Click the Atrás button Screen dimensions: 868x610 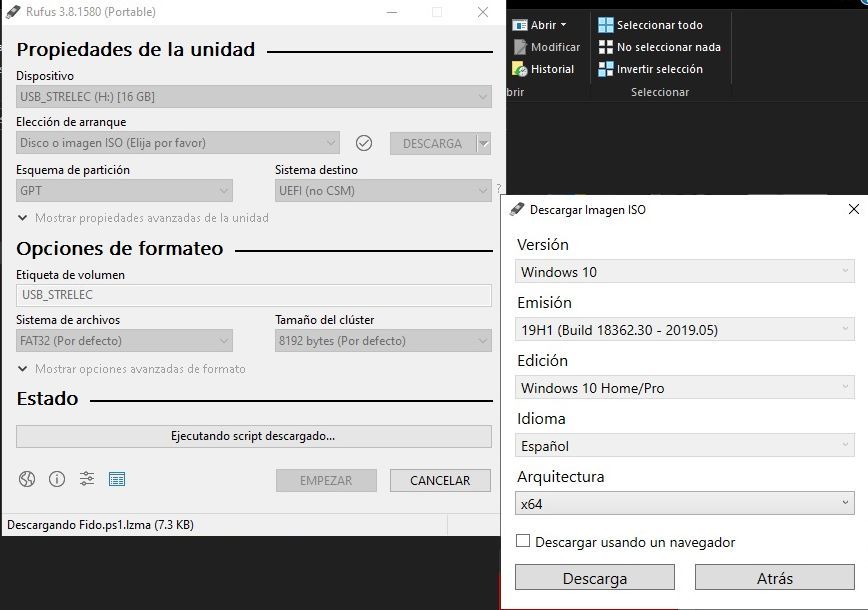click(x=774, y=578)
